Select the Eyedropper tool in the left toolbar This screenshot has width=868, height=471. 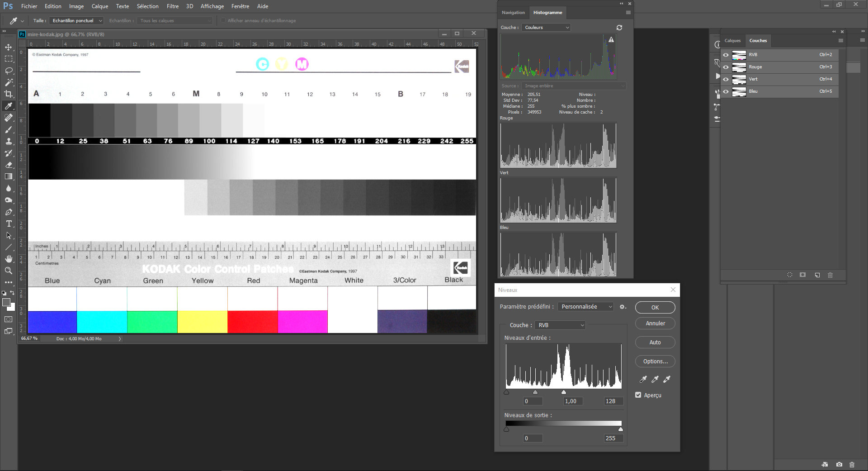[x=9, y=106]
